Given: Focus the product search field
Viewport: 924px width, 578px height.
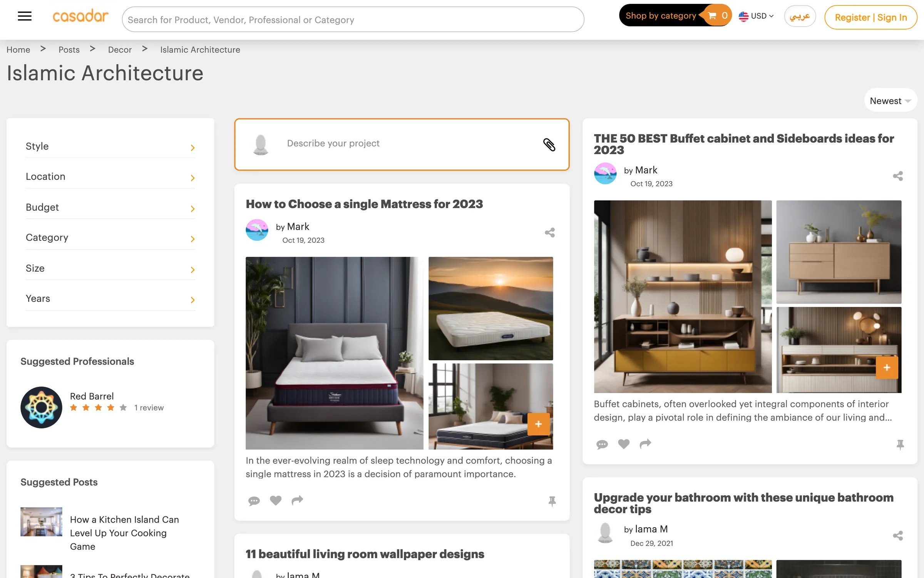Looking at the screenshot, I should tap(353, 19).
